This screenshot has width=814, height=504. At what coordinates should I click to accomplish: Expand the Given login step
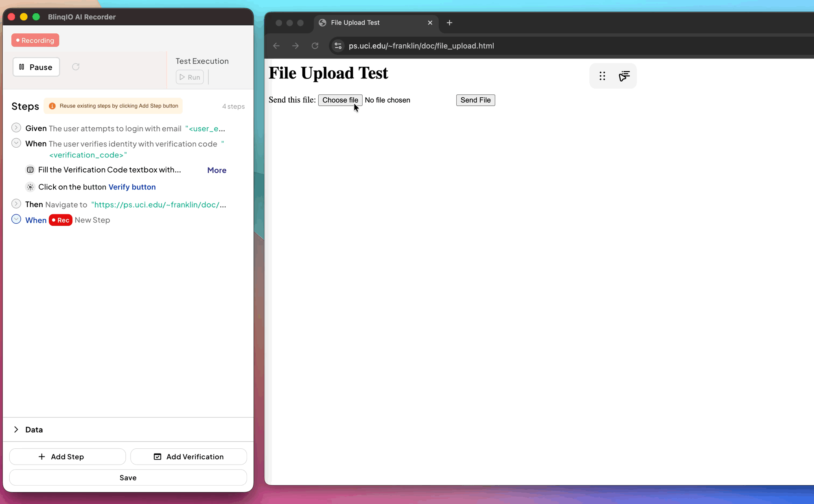tap(16, 128)
